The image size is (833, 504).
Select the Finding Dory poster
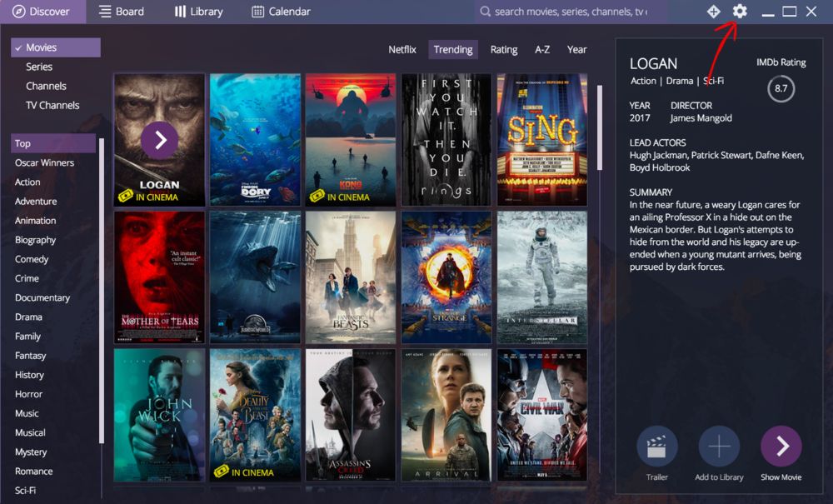[255, 140]
